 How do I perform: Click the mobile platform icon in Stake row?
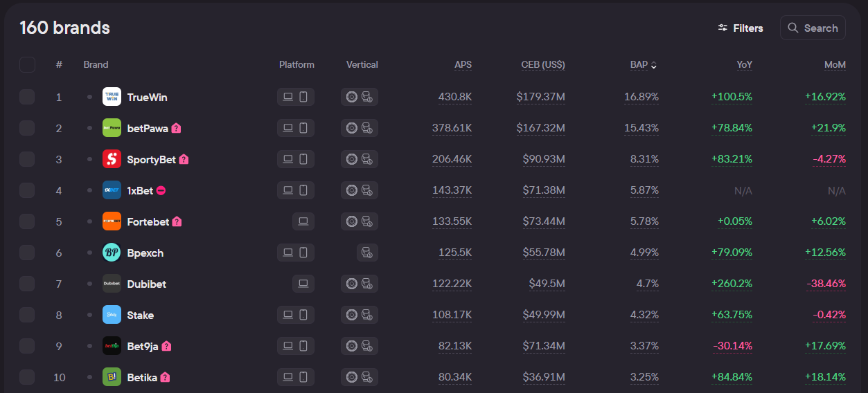303,315
